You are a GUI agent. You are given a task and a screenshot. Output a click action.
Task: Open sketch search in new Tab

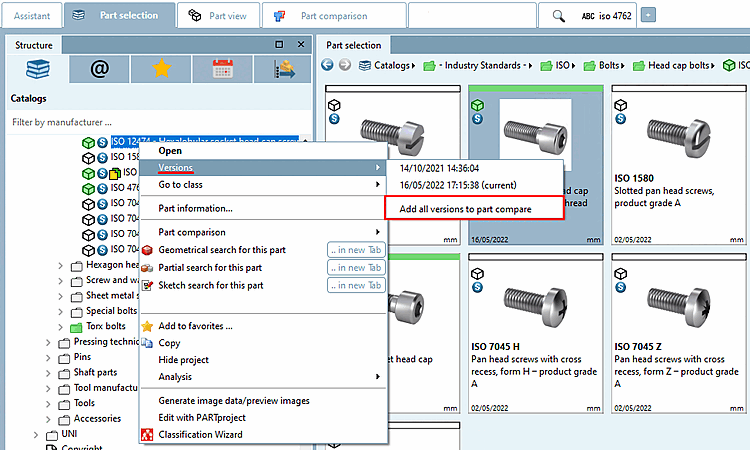pos(356,285)
